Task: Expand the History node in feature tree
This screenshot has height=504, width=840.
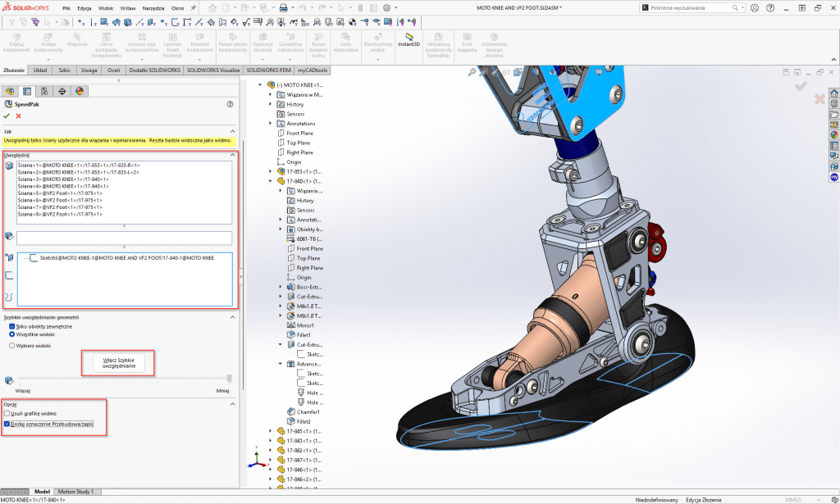Action: pyautogui.click(x=271, y=105)
